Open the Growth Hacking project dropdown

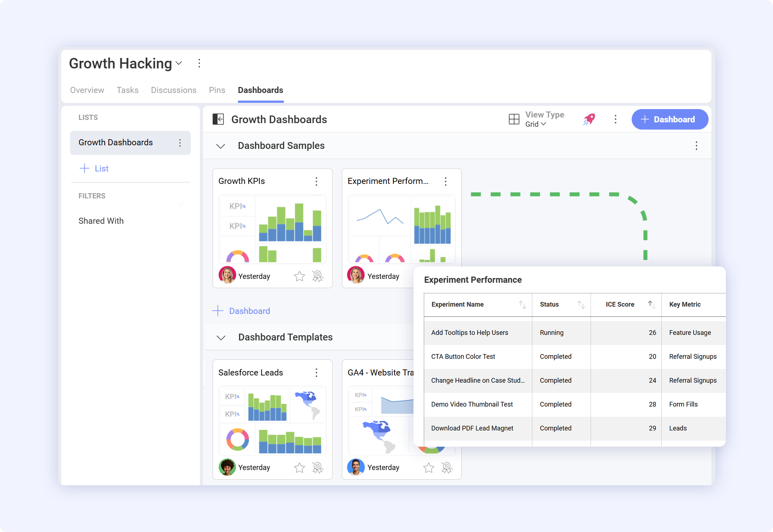click(179, 63)
